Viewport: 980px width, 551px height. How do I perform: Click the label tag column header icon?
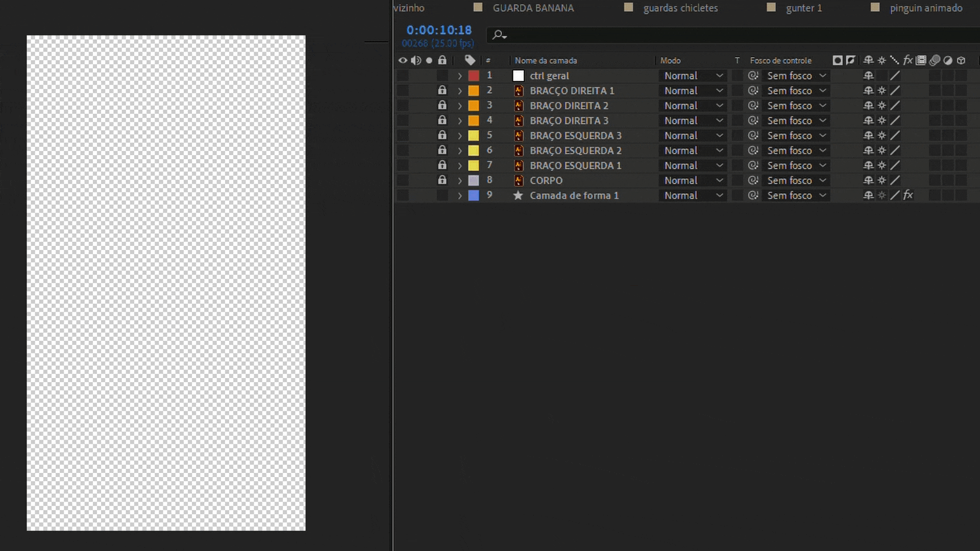(x=470, y=60)
